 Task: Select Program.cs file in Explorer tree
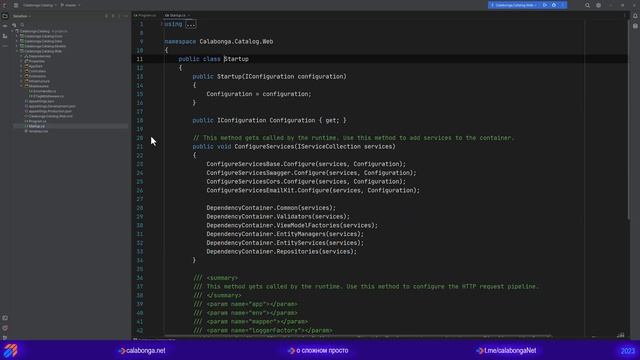[37, 121]
